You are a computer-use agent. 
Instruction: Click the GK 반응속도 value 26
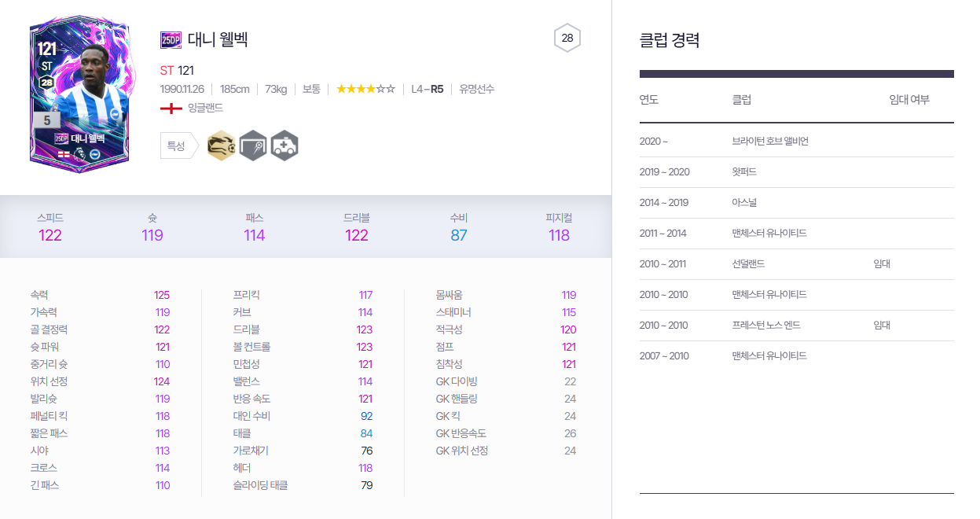tap(570, 433)
